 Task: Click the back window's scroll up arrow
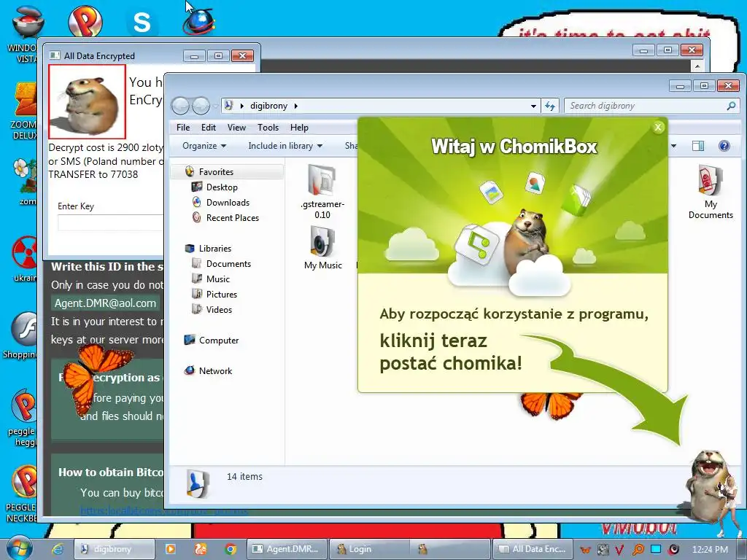pyautogui.click(x=697, y=66)
